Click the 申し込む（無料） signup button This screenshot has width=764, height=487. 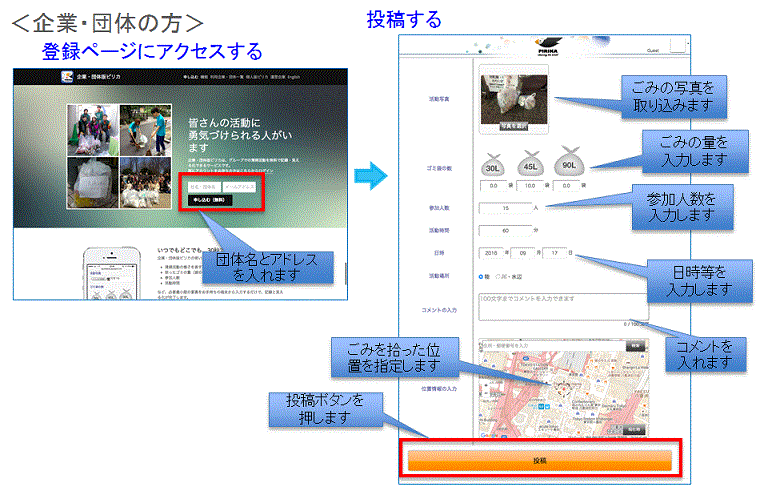(208, 200)
